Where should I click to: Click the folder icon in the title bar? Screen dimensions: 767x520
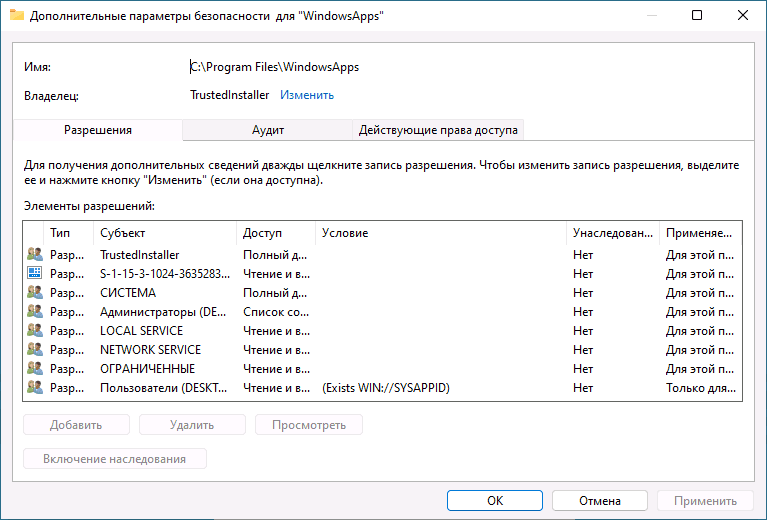pos(17,15)
